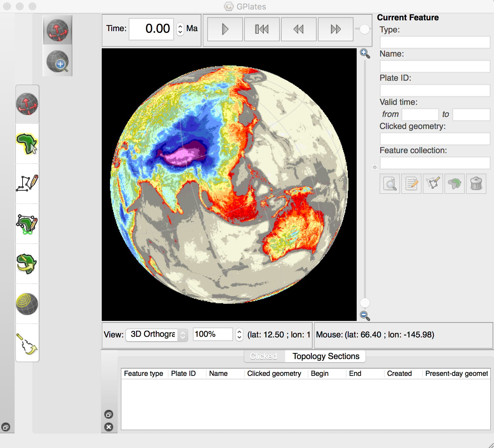Select the Modify Reconstruction Pole tool

pos(27,264)
